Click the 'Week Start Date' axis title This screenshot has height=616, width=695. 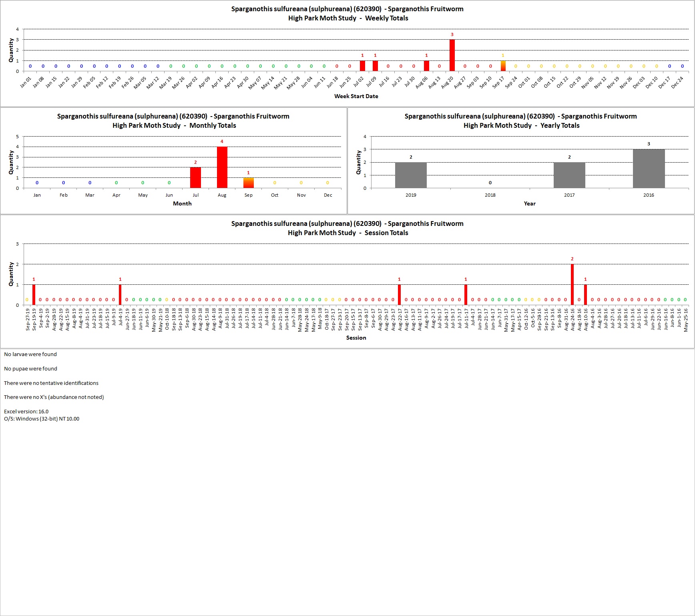coord(356,96)
